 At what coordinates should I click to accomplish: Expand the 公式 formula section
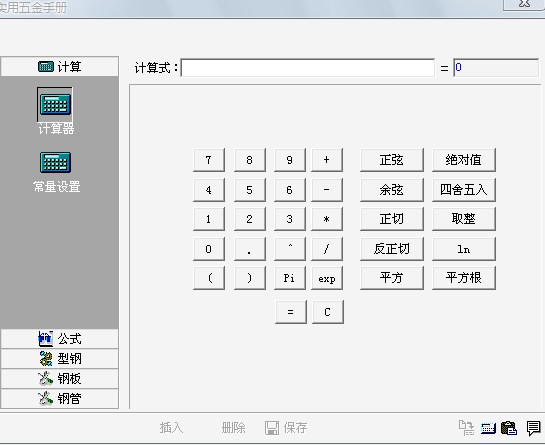59,339
